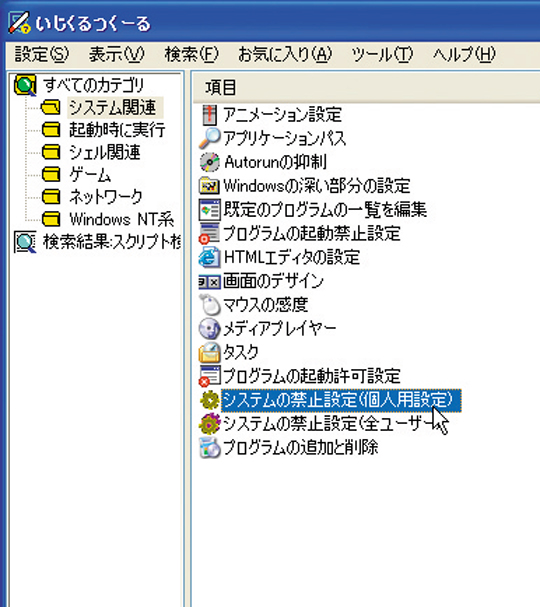The height and width of the screenshot is (607, 540).
Task: Select the 起動時に実行 category
Action: pos(117,130)
